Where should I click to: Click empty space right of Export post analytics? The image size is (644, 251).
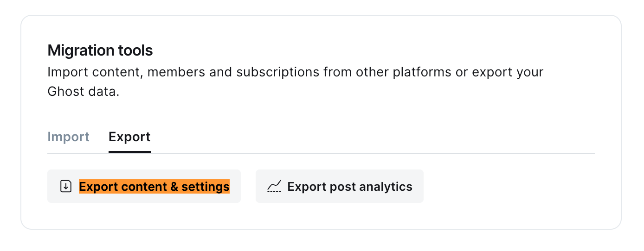[510, 186]
